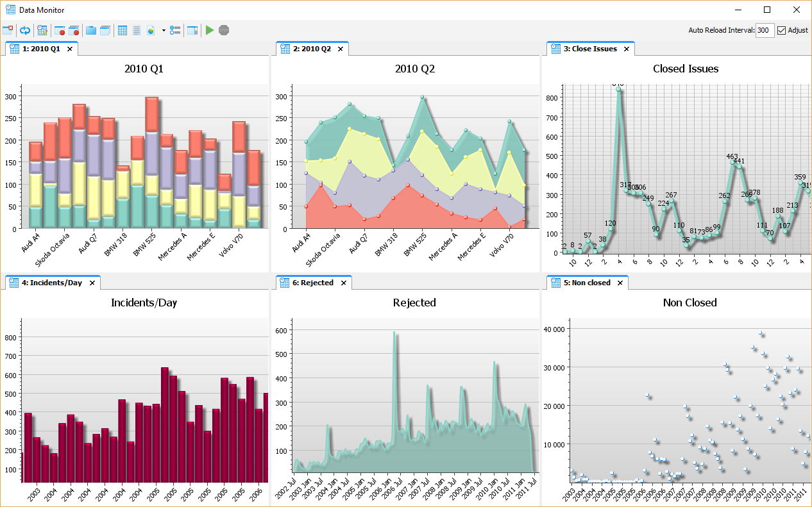Click the calendar edit schedule icon
Viewport: 812px width, 507px height.
(42, 29)
